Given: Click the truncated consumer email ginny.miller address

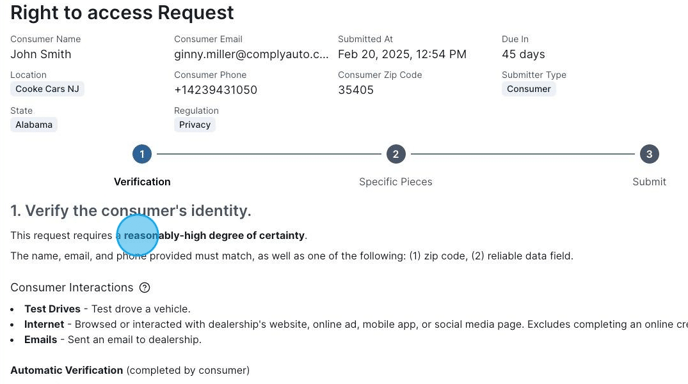Looking at the screenshot, I should tap(251, 54).
